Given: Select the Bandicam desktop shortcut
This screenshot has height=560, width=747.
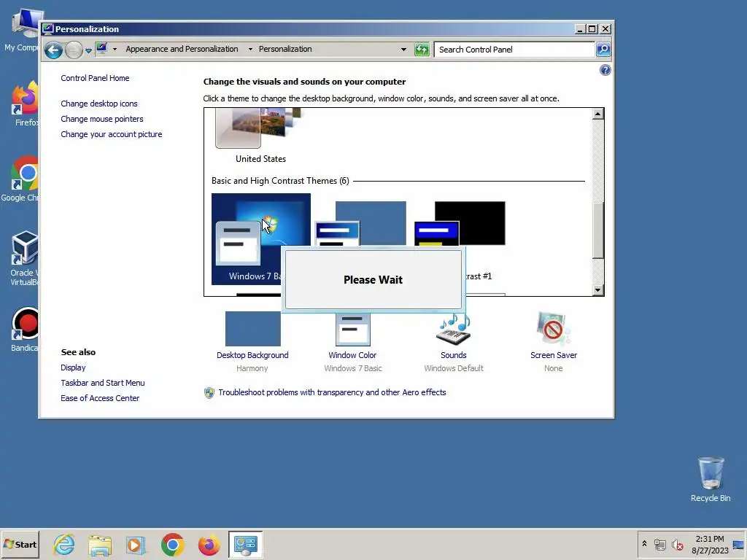Looking at the screenshot, I should 24,330.
